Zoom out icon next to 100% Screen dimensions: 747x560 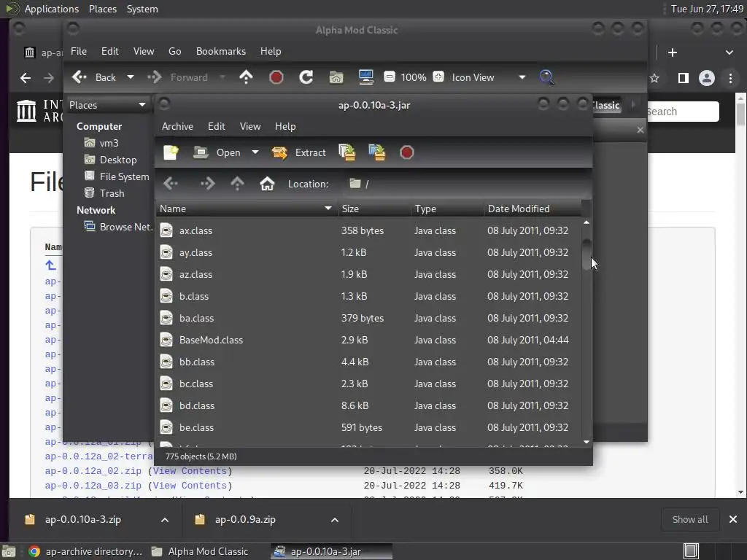[x=390, y=77]
